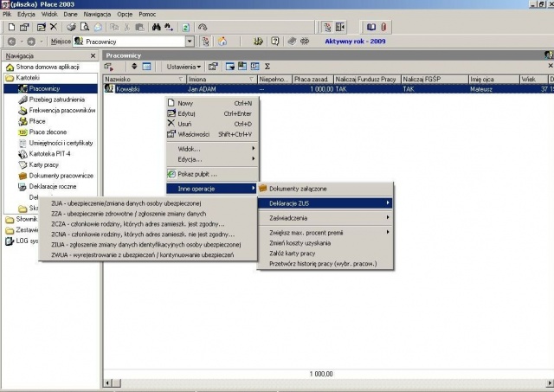The width and height of the screenshot is (554, 392).
Task: Open the Plik menu
Action: [x=7, y=14]
